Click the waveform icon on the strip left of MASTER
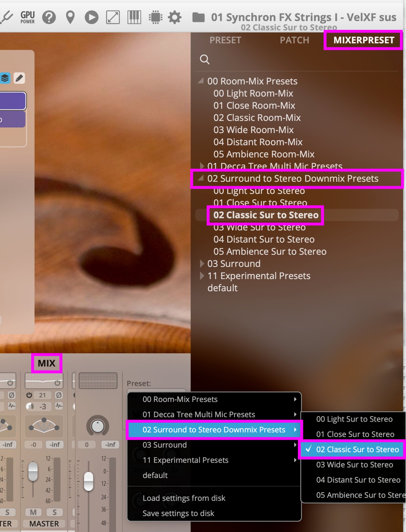Viewport: 406px width, 532px height. tap(11, 406)
